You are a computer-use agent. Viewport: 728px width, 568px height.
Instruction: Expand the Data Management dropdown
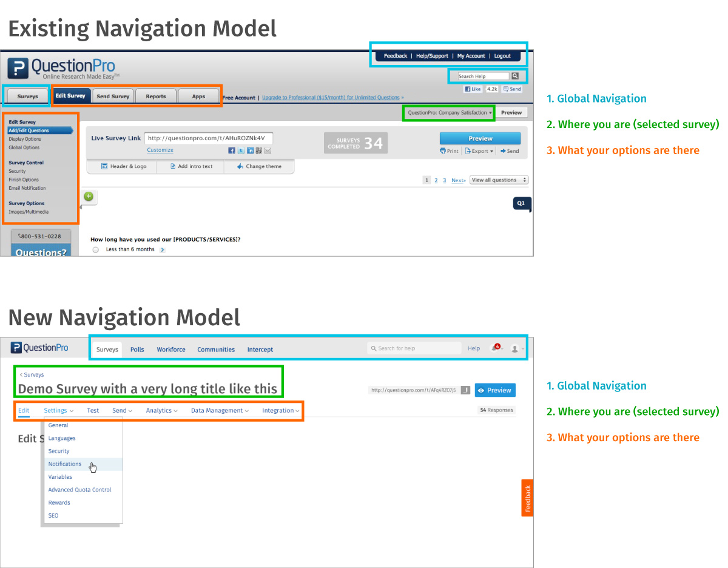click(x=220, y=411)
